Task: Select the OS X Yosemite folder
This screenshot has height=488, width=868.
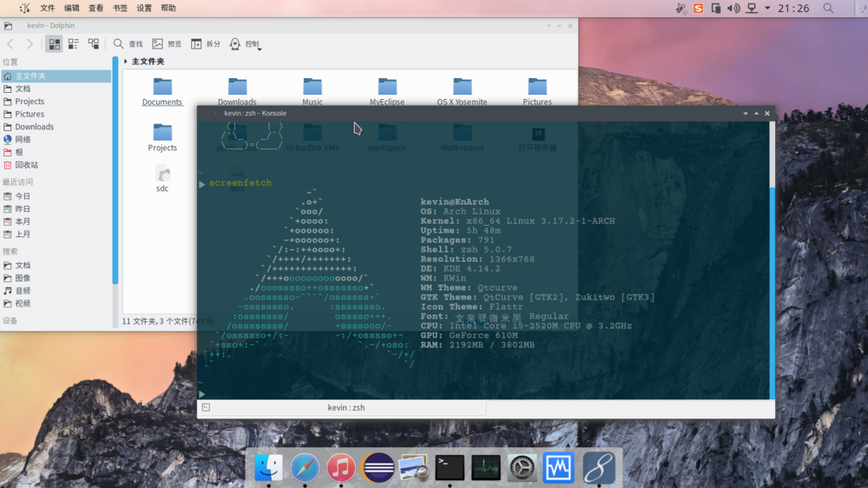Action: point(463,87)
